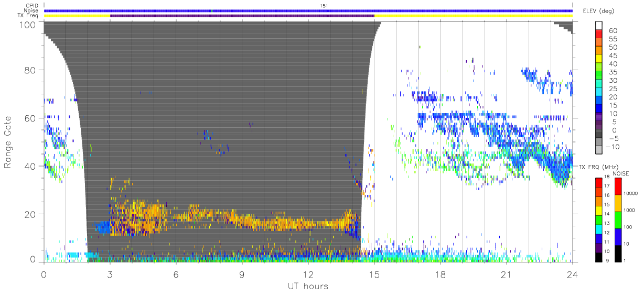Click the '10000' label on the NOISE colorbar
The height and width of the screenshot is (297, 644).
click(x=631, y=193)
